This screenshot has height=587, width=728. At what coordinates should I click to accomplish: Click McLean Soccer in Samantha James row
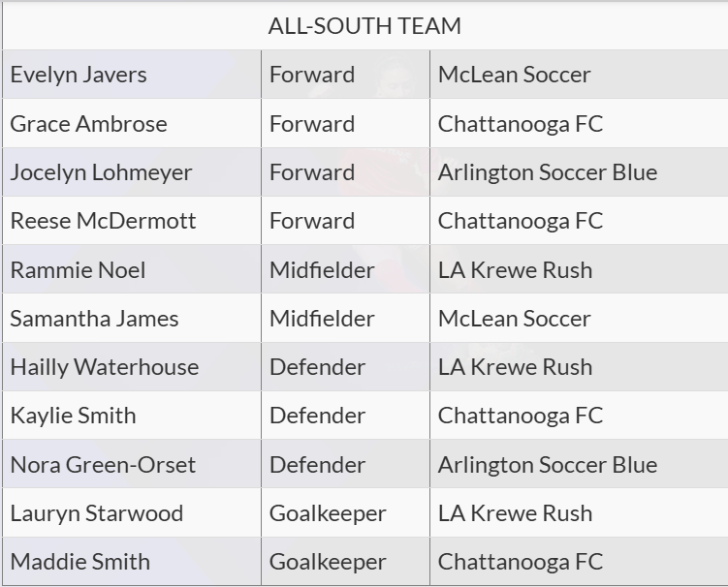pos(514,319)
